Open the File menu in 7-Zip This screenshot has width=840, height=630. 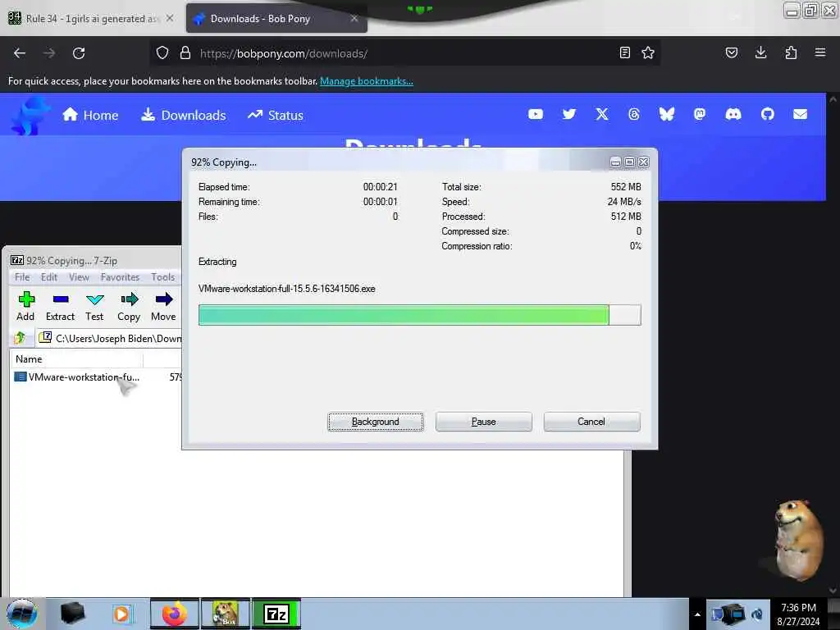[x=22, y=277]
